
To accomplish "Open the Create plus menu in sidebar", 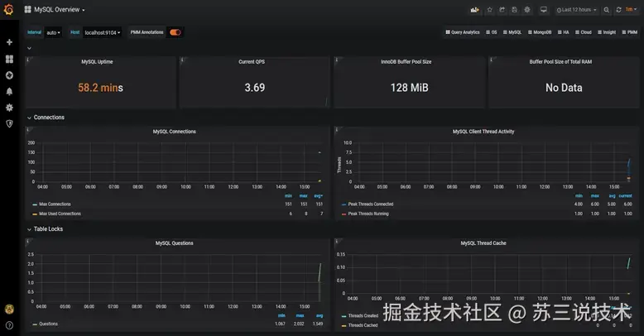I will coord(9,42).
